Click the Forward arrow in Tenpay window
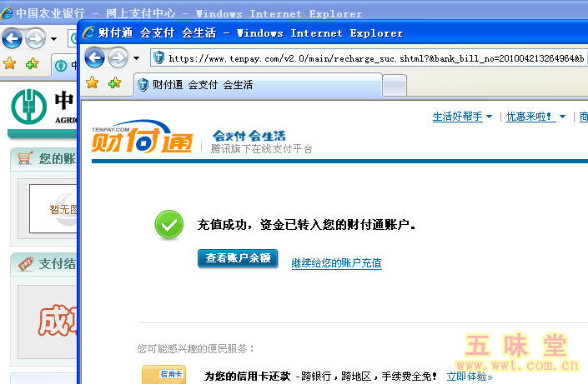 click(x=118, y=57)
